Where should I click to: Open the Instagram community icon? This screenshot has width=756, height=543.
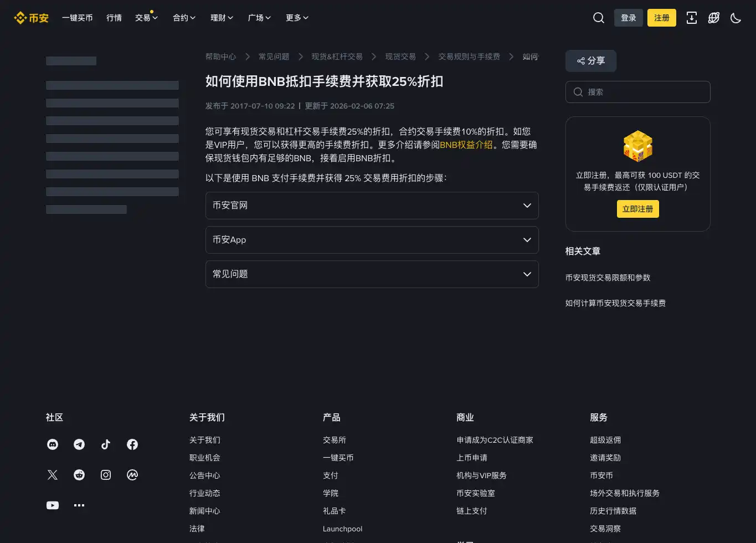(x=106, y=475)
